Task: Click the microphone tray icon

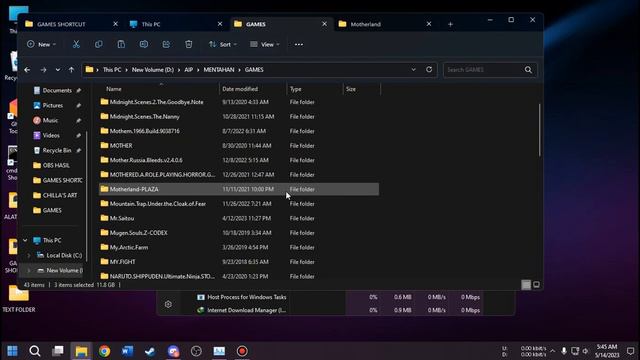Action: (x=564, y=351)
